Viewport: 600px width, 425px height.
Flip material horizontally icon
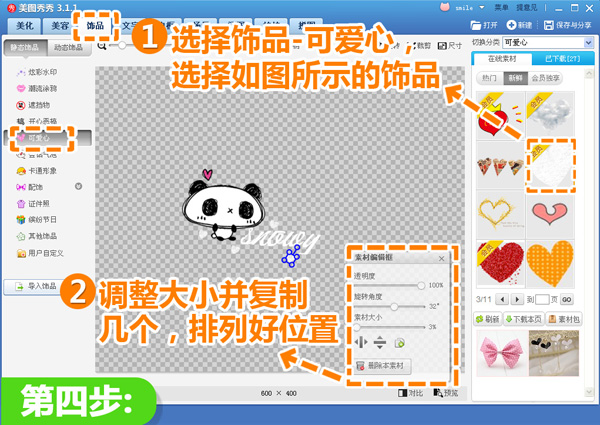pyautogui.click(x=361, y=342)
